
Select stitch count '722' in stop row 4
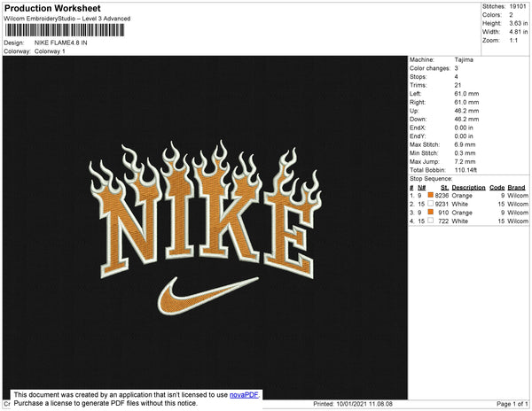(x=443, y=221)
